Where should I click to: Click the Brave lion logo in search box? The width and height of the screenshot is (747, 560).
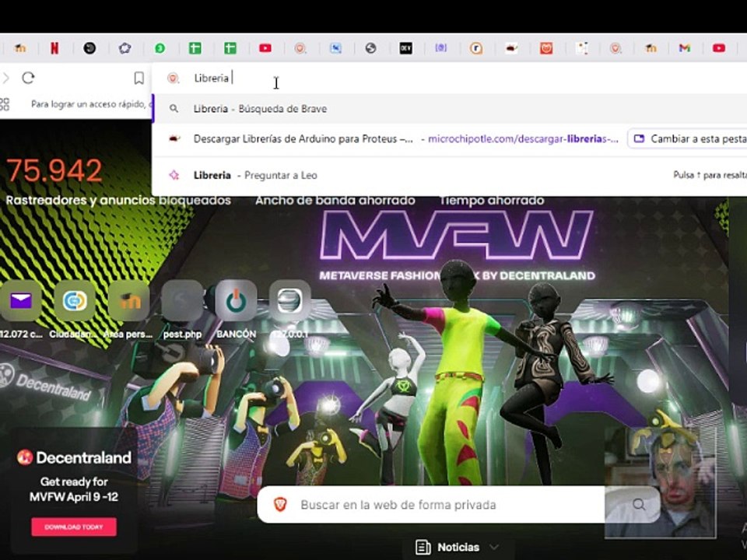(x=281, y=505)
